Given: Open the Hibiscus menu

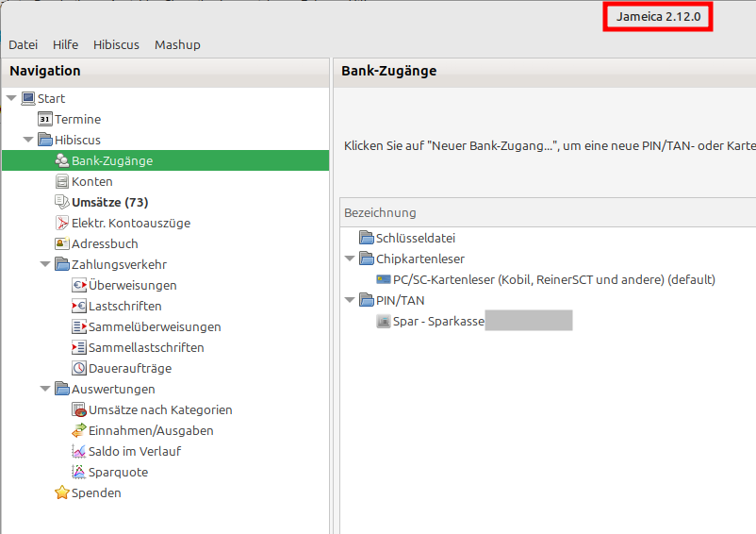Looking at the screenshot, I should (x=116, y=44).
